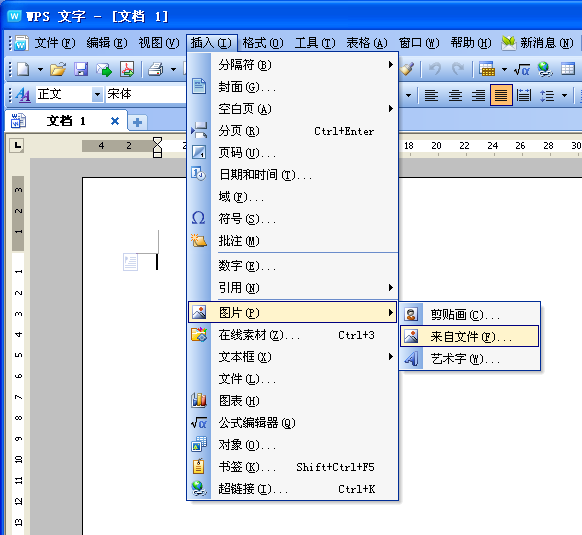Viewport: 582px width, 535px height.
Task: Select 在线素材(Z)... menu item
Action: pyautogui.click(x=293, y=335)
